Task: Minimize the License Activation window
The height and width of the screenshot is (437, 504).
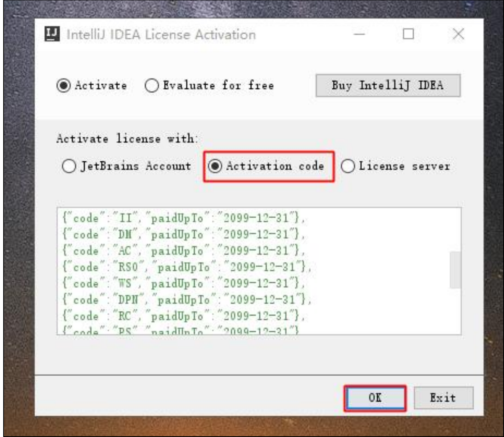Action: 360,34
